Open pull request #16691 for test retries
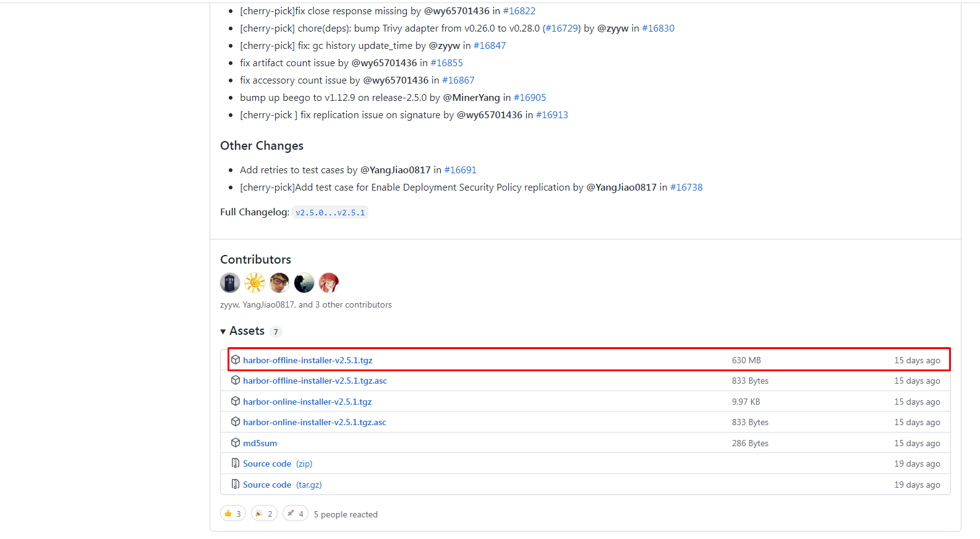This screenshot has height=539, width=980. click(460, 170)
